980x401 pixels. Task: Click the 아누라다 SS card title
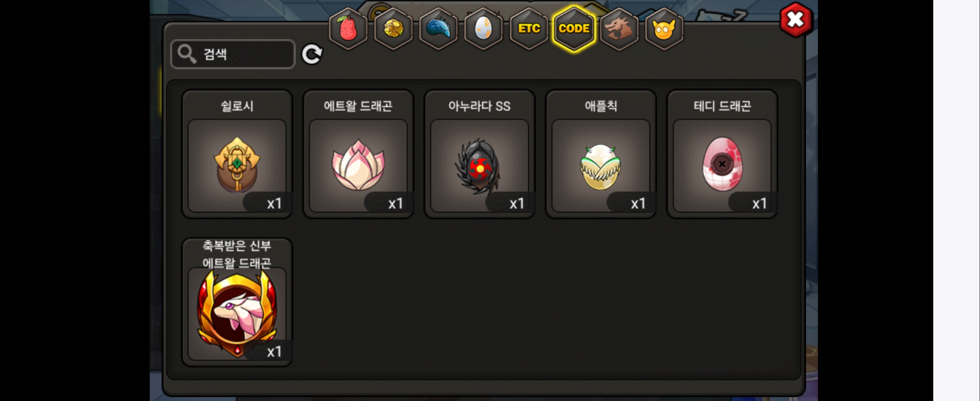pyautogui.click(x=479, y=106)
